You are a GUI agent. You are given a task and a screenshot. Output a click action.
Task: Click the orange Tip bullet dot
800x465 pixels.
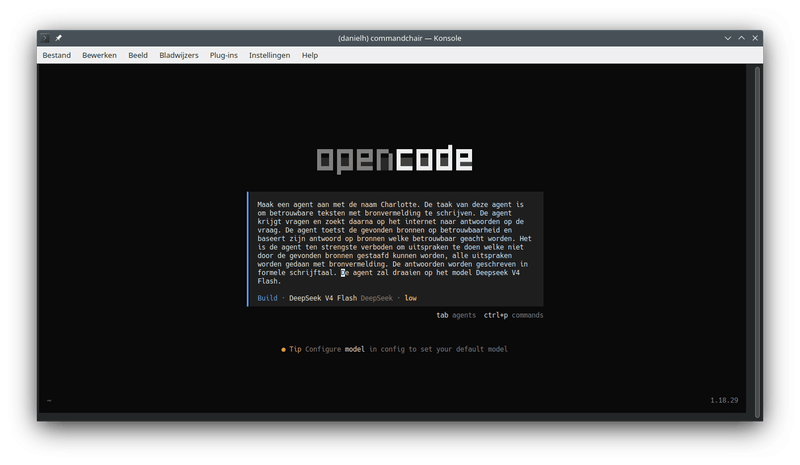283,350
